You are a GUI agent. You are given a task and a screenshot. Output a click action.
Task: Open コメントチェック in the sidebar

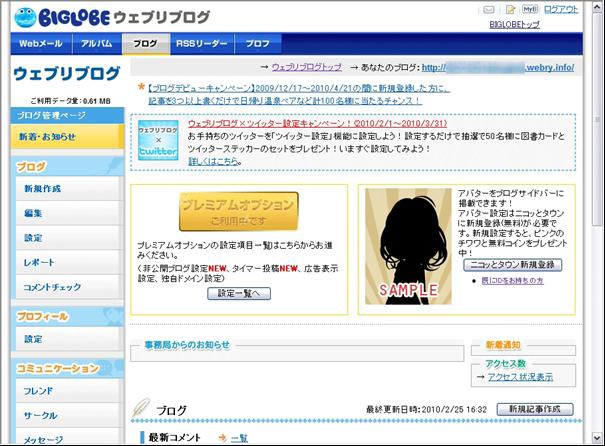click(x=69, y=287)
